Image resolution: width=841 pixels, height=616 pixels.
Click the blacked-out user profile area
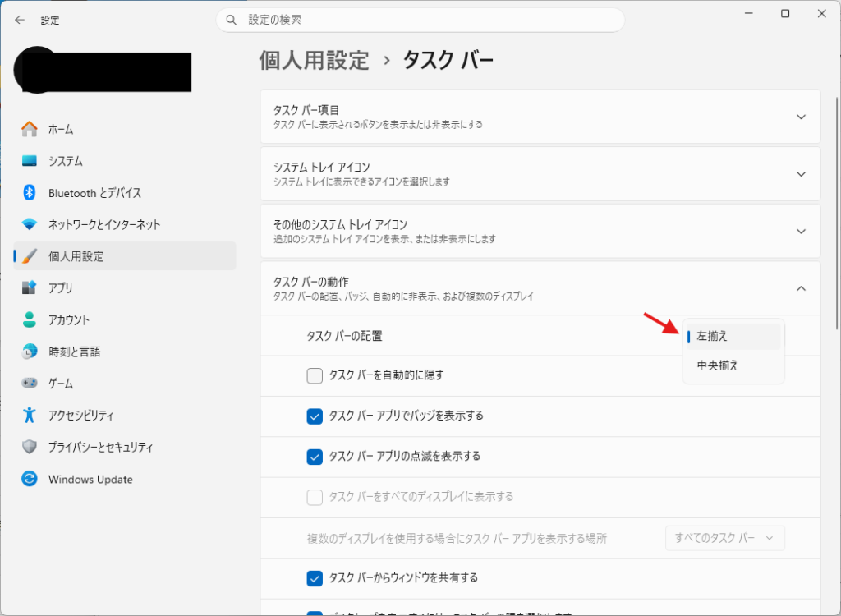[x=103, y=71]
